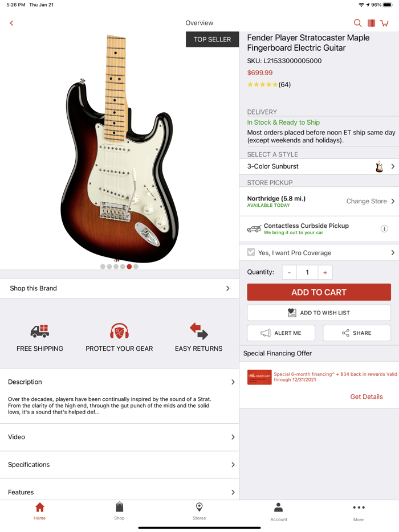Tap ADD TO CART

click(x=319, y=292)
